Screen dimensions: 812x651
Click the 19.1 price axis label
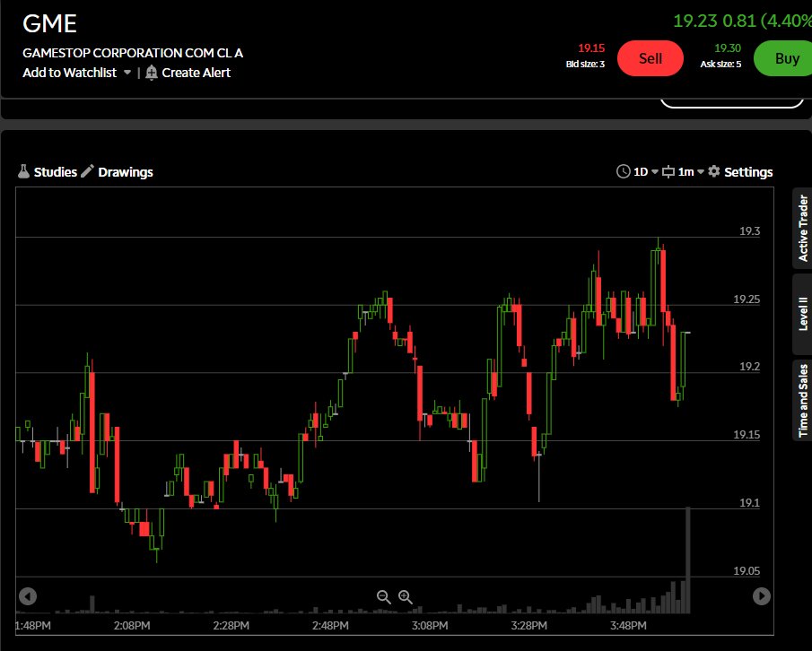(x=750, y=502)
